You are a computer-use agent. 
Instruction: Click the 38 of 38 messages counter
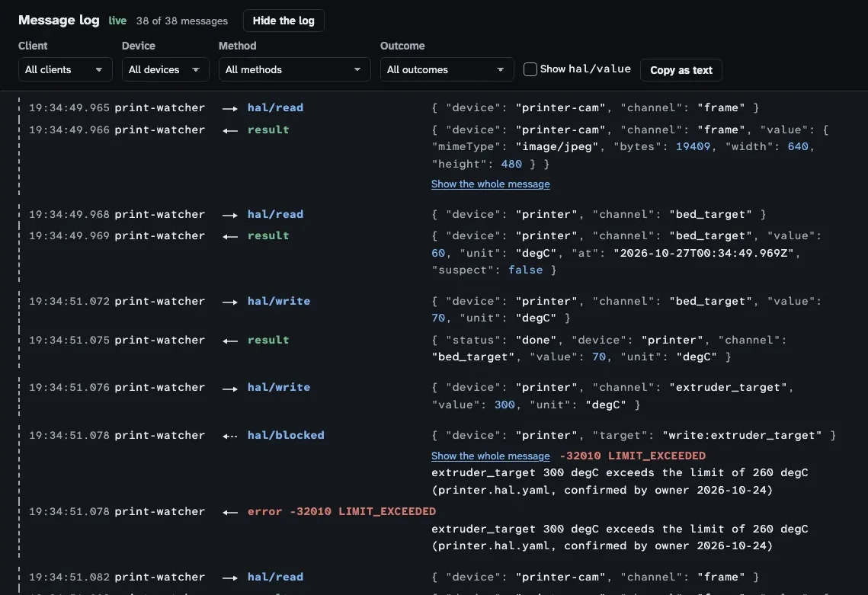click(x=182, y=21)
